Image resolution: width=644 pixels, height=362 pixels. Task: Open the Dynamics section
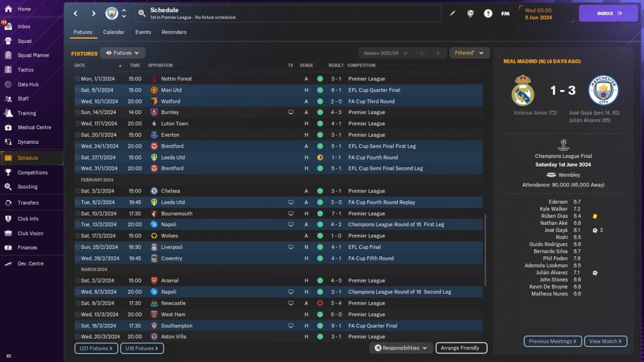28,142
